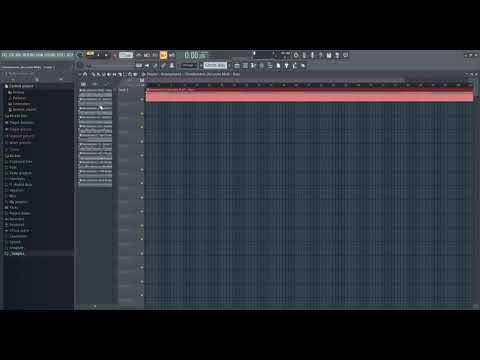The height and width of the screenshot is (360, 480).
Task: Open the Recorded folder in browser
Action: pyautogui.click(x=14, y=219)
